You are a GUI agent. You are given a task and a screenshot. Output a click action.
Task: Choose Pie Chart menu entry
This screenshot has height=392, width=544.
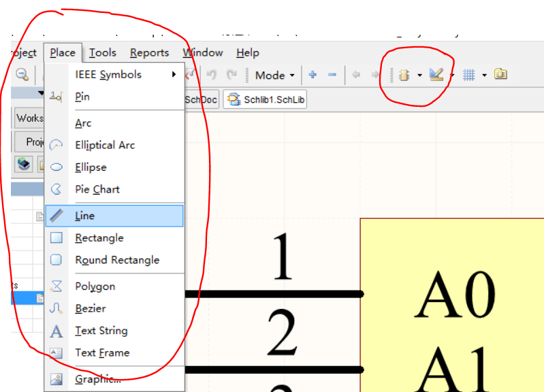point(114,189)
